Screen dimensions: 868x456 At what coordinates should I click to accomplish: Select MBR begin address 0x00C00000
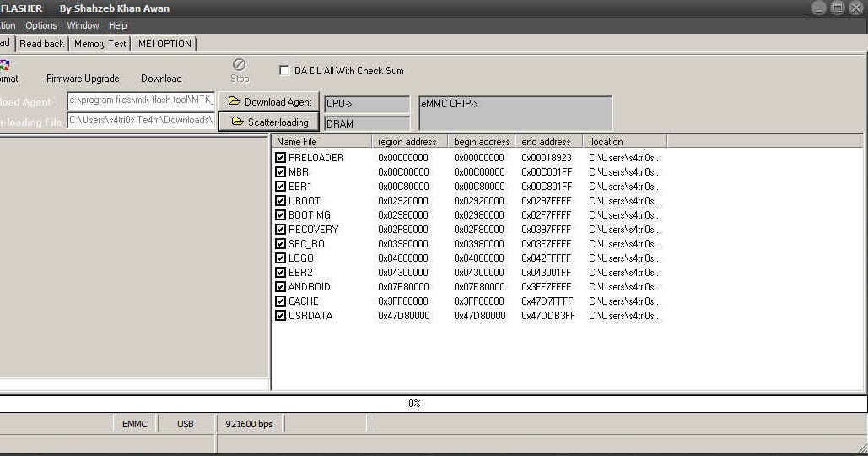pos(479,171)
